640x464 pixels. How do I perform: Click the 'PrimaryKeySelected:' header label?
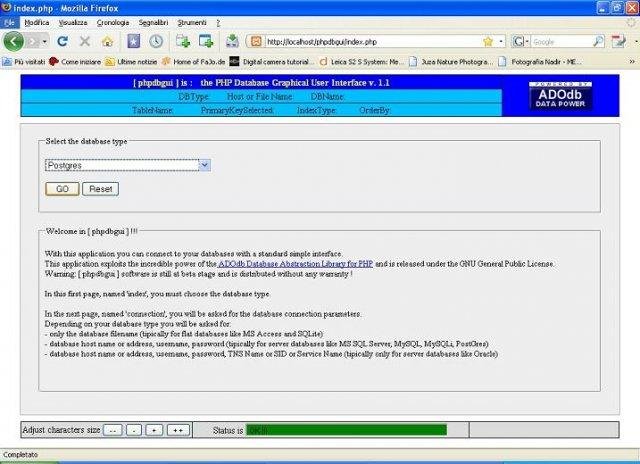[237, 111]
